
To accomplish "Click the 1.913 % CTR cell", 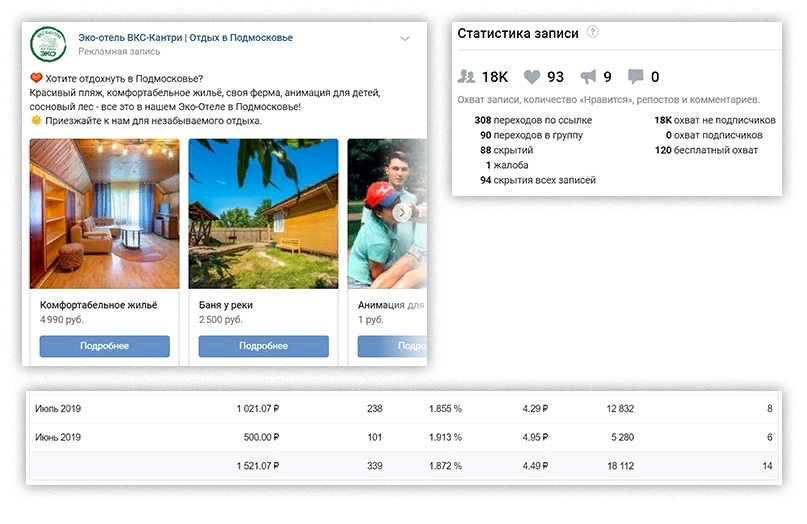I will tap(445, 438).
